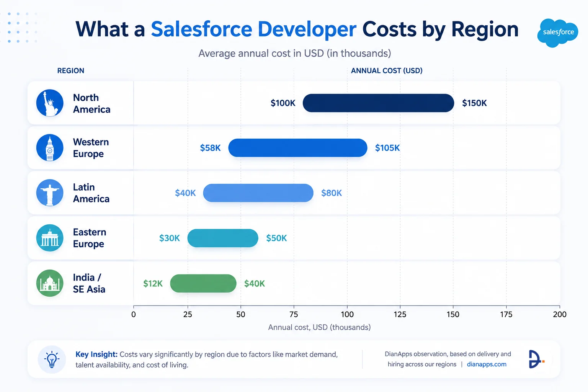Image resolution: width=588 pixels, height=392 pixels.
Task: Click the Taj Mahal India icon
Action: (50, 283)
